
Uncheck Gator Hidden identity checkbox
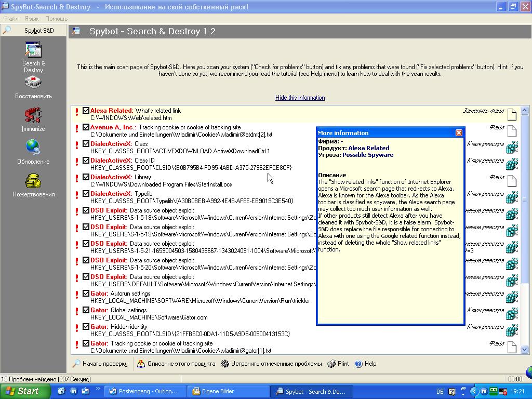(86, 327)
